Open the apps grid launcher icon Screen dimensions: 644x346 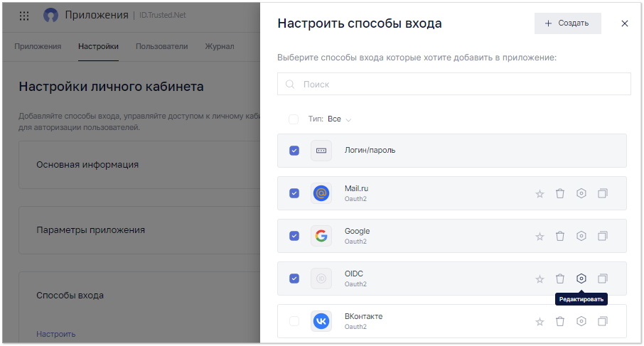(x=24, y=16)
